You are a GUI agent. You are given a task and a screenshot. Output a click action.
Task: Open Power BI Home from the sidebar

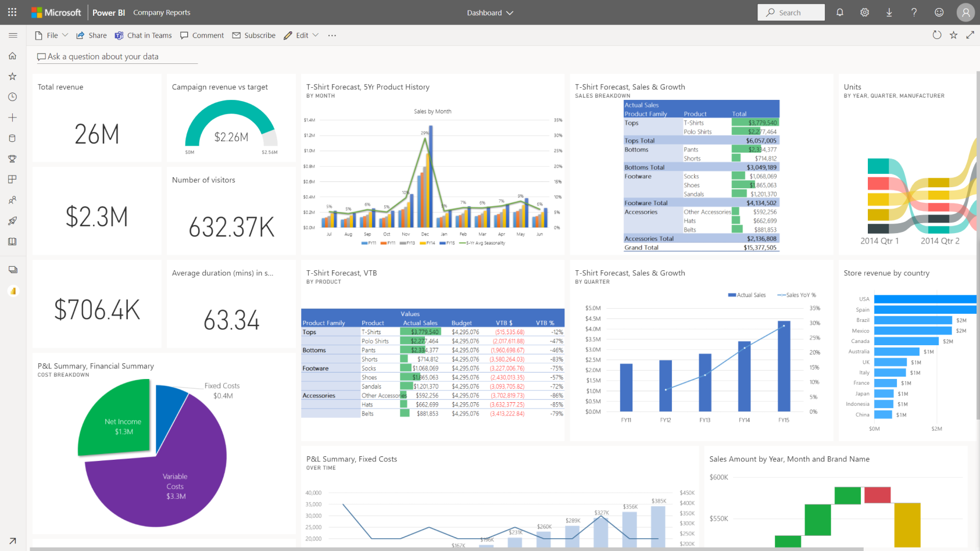click(x=12, y=55)
